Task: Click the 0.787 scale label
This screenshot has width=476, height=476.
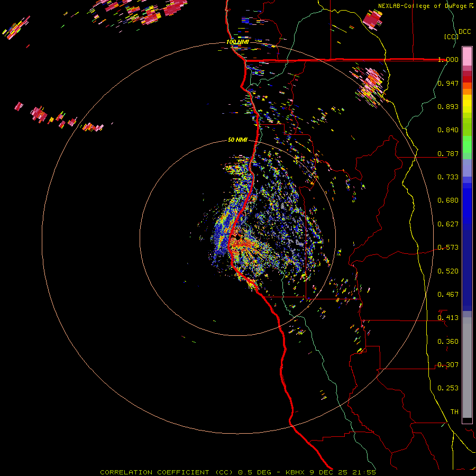Action: pyautogui.click(x=448, y=153)
